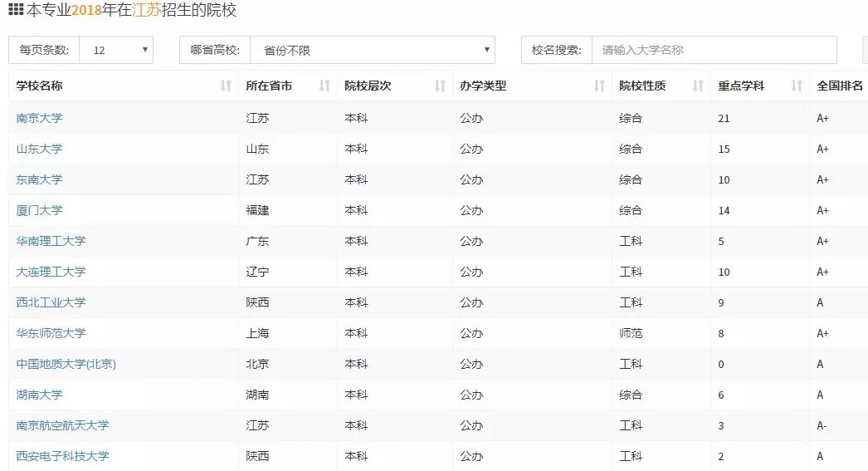868x471 pixels.
Task: Select 广东 province cell in 华南理工大学 row
Action: point(257,241)
